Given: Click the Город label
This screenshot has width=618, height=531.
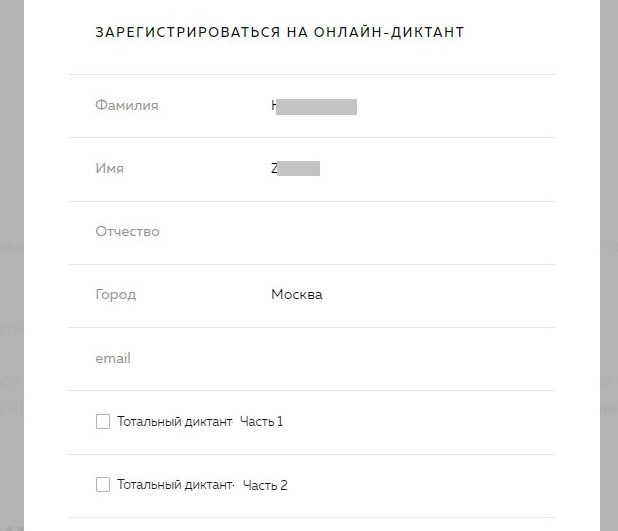Looking at the screenshot, I should (x=116, y=295).
